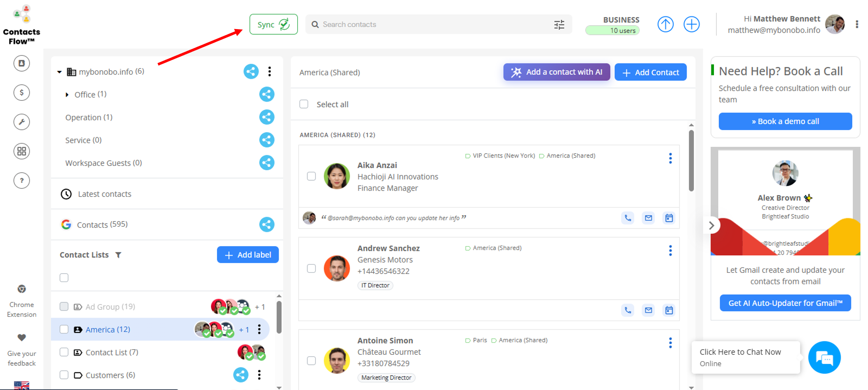Open Latest contacts list
This screenshot has width=868, height=390.
point(104,194)
